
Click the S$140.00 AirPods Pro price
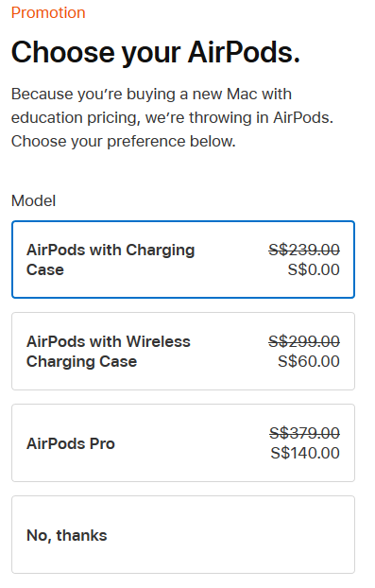(x=305, y=453)
